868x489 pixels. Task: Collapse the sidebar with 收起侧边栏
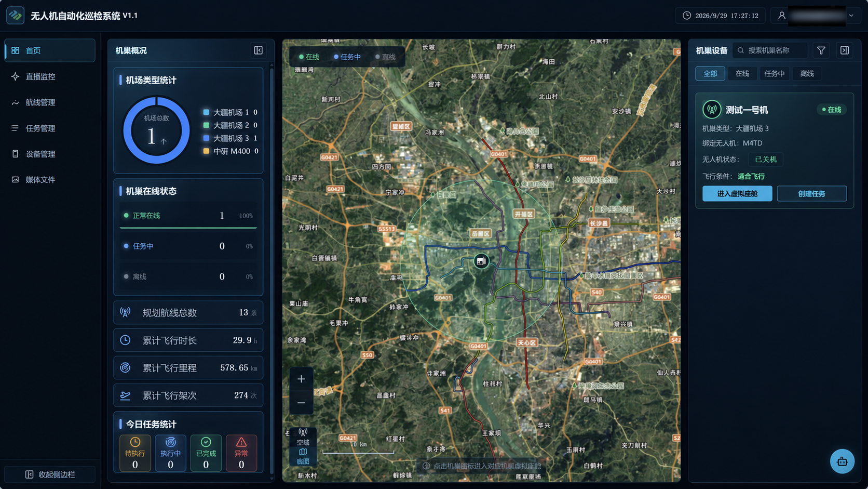pos(50,474)
